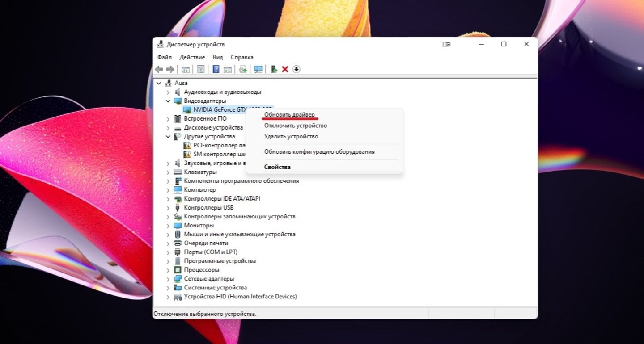This screenshot has height=344, width=644.
Task: Click the scan for hardware changes monitor icon
Action: click(x=258, y=69)
